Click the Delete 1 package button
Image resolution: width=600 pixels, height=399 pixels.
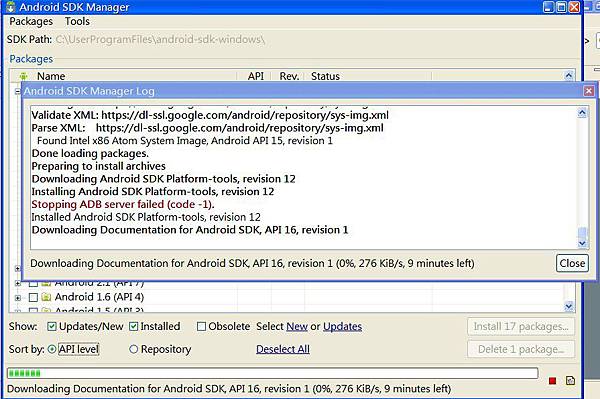pos(520,349)
